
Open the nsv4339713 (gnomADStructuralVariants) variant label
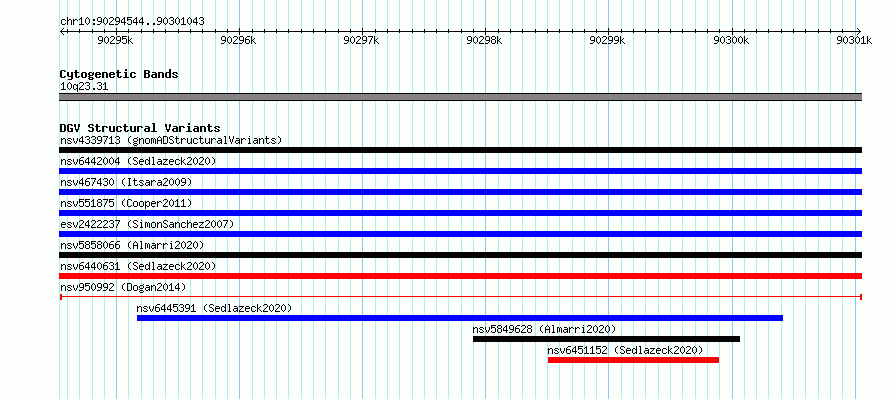pyautogui.click(x=171, y=140)
